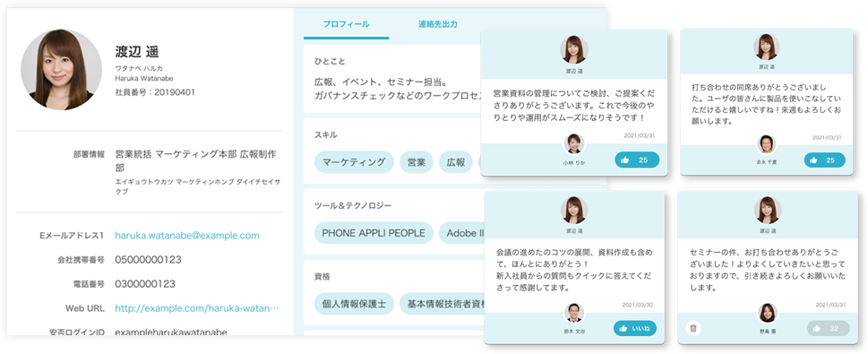Click the 鈴木 文治 sender avatar

574,313
